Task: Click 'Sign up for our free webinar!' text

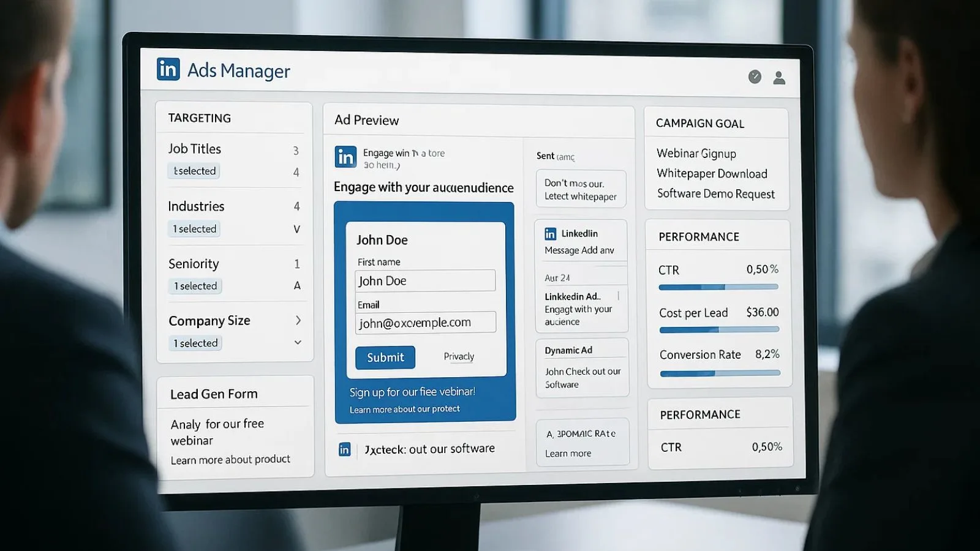Action: click(412, 392)
